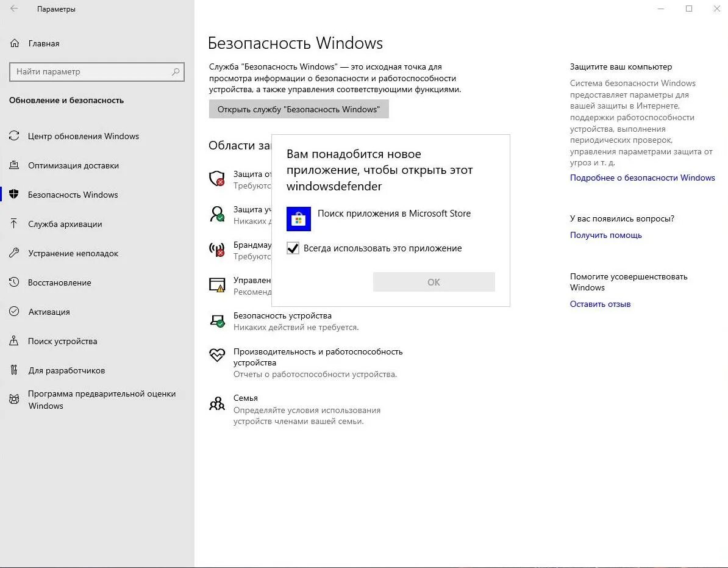Click the device performance heart icon
Image resolution: width=728 pixels, height=568 pixels.
coord(217,355)
